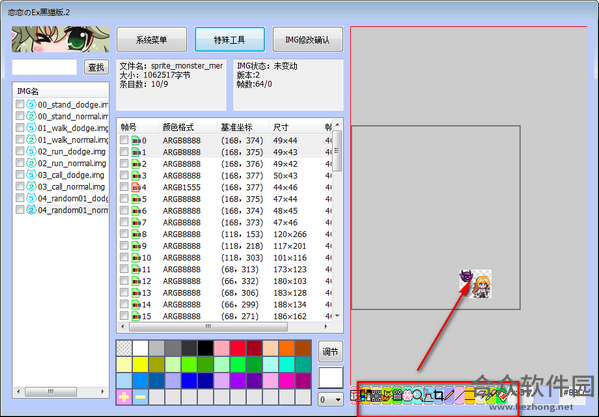This screenshot has width=599, height=417.
Task: Click the film projector icon
Action: [397, 396]
